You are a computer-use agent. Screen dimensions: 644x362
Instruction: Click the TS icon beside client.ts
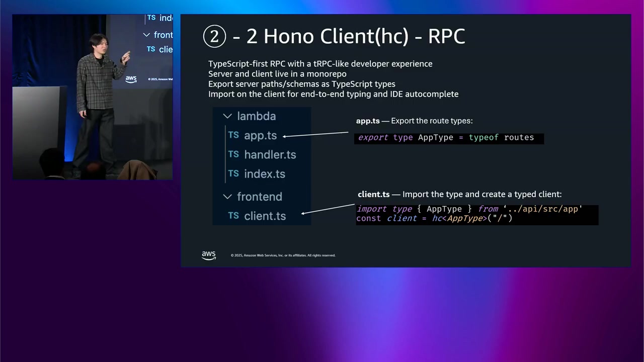233,215
